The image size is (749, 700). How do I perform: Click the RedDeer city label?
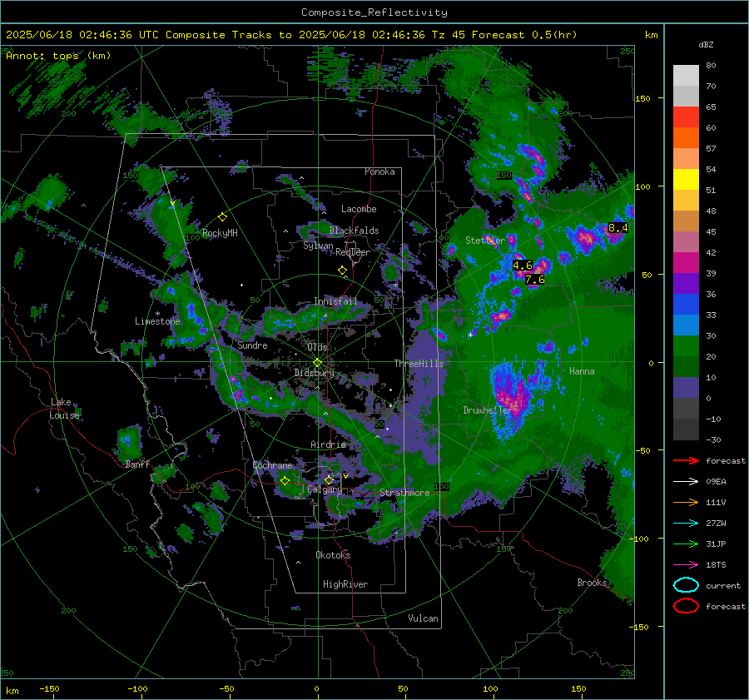[353, 252]
